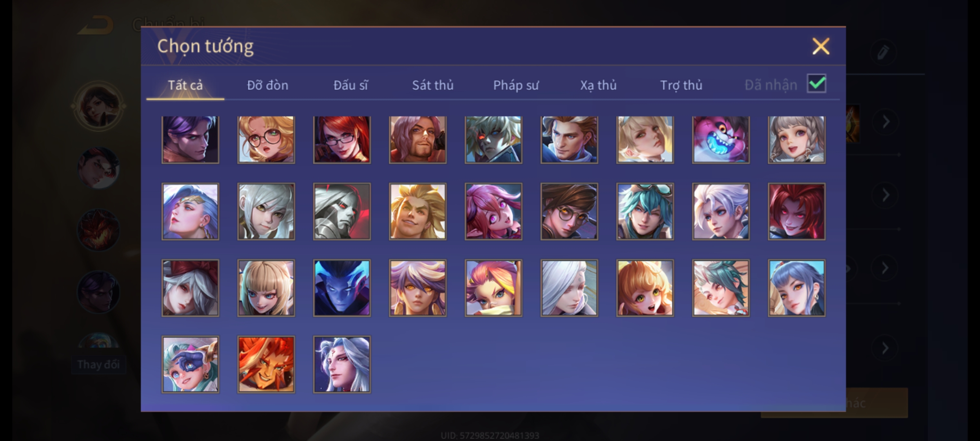Choose the orange fiery grinning hero
980x441 pixels.
pyautogui.click(x=266, y=365)
